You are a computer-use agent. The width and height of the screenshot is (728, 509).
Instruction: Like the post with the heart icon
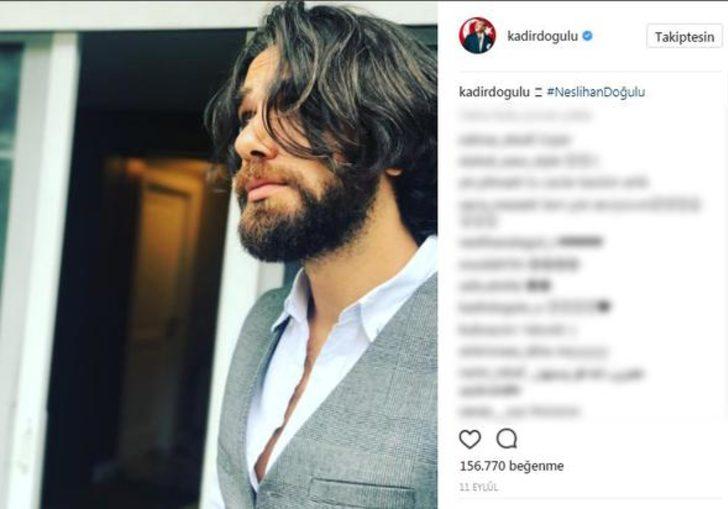coord(470,439)
